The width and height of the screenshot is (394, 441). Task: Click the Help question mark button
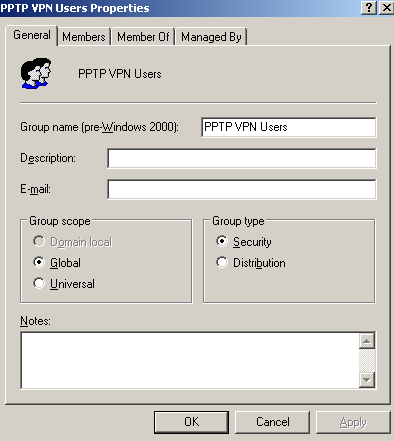point(369,7)
